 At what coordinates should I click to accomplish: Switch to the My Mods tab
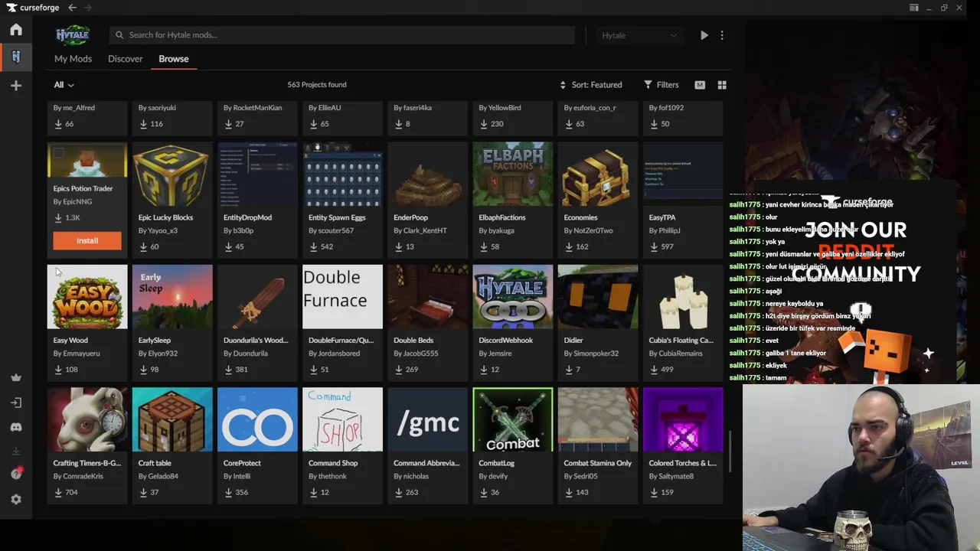point(73,59)
